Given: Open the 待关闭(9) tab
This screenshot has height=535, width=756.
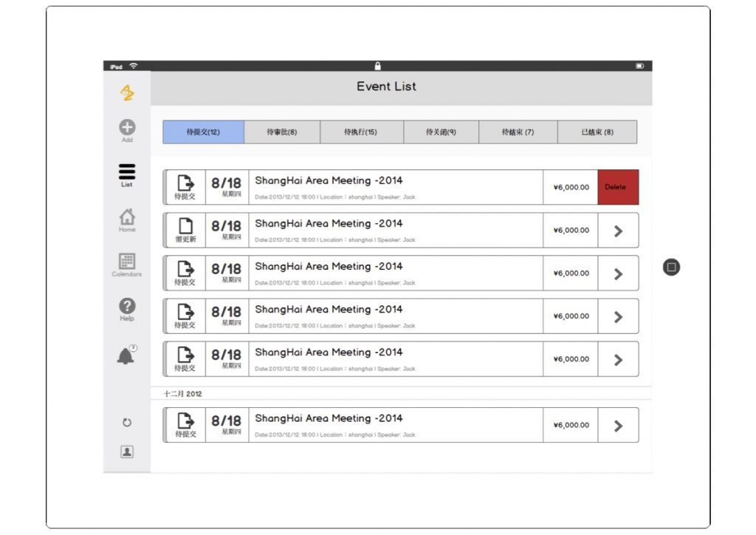Looking at the screenshot, I should point(441,132).
